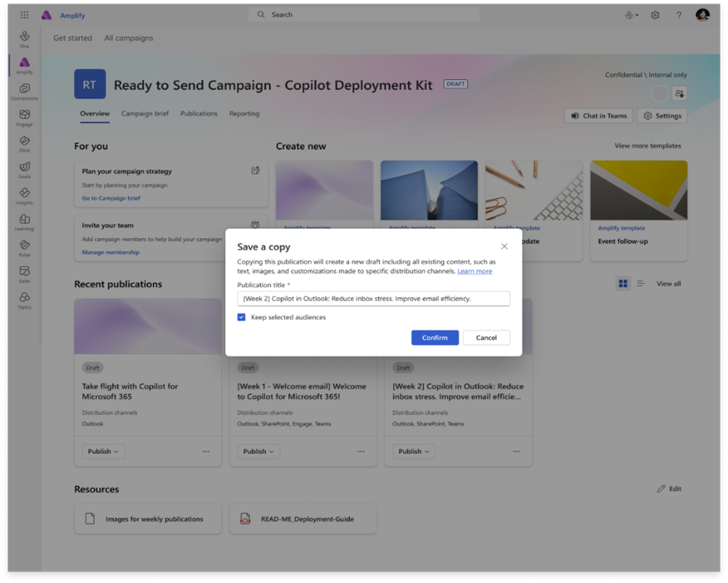
Task: Open Sales in the left sidebar
Action: coord(25,274)
